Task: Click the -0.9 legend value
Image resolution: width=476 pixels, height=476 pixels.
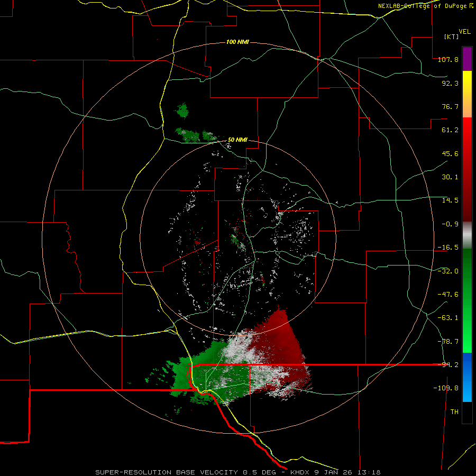Action: pos(450,224)
